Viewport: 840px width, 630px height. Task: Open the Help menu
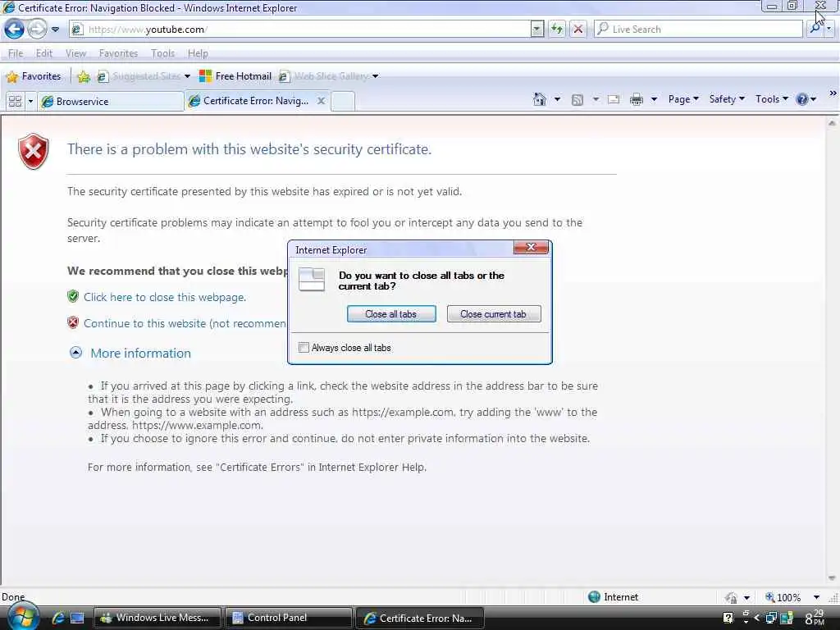pos(198,53)
